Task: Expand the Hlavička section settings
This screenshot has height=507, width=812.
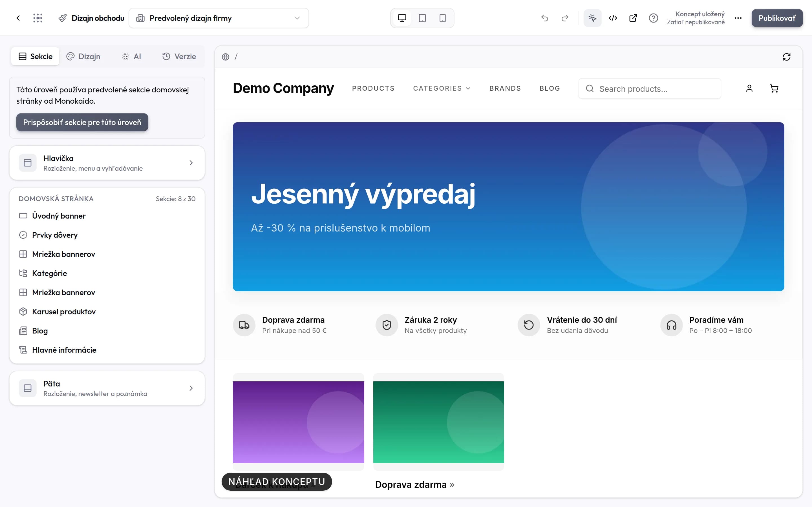Action: point(107,163)
